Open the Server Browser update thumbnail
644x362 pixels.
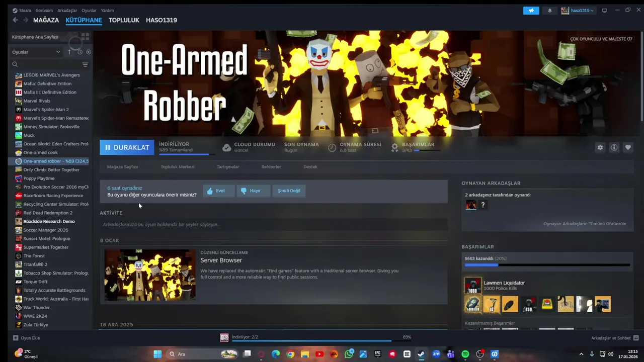point(150,275)
